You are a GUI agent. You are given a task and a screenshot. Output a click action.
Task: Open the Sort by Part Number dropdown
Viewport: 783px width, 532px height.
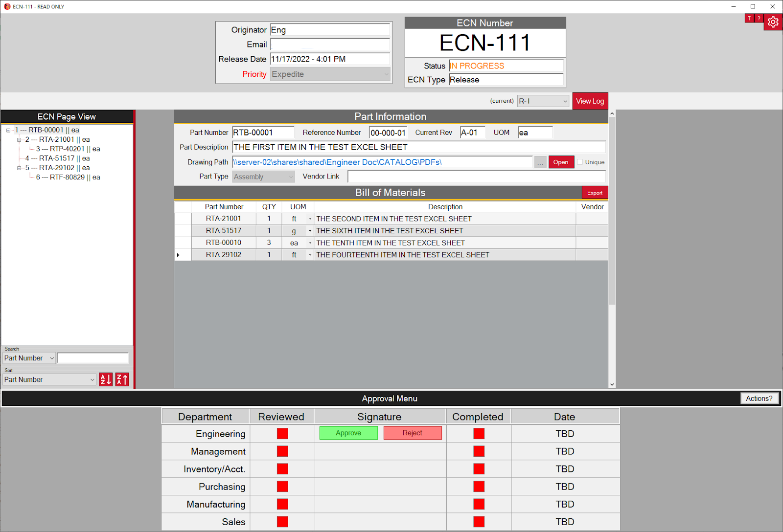49,379
